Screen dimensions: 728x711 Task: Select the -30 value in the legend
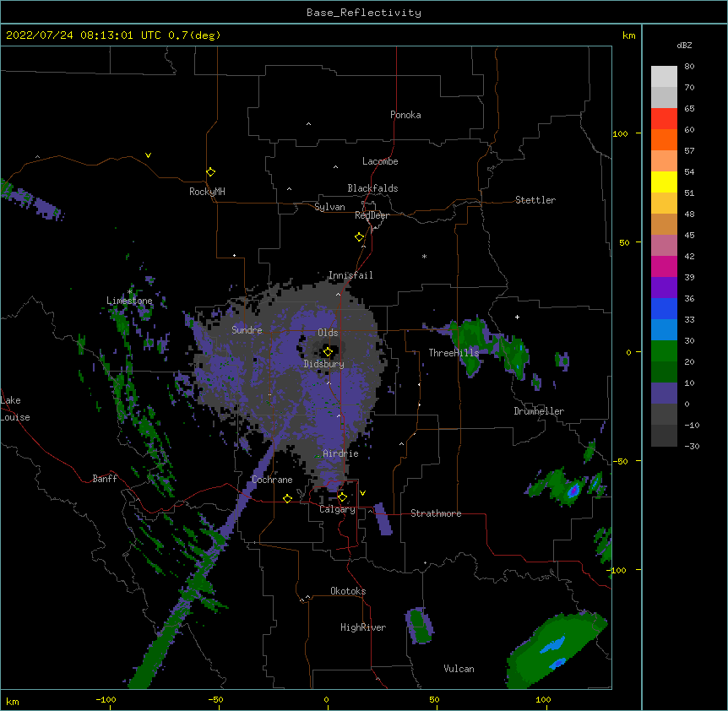pyautogui.click(x=692, y=447)
